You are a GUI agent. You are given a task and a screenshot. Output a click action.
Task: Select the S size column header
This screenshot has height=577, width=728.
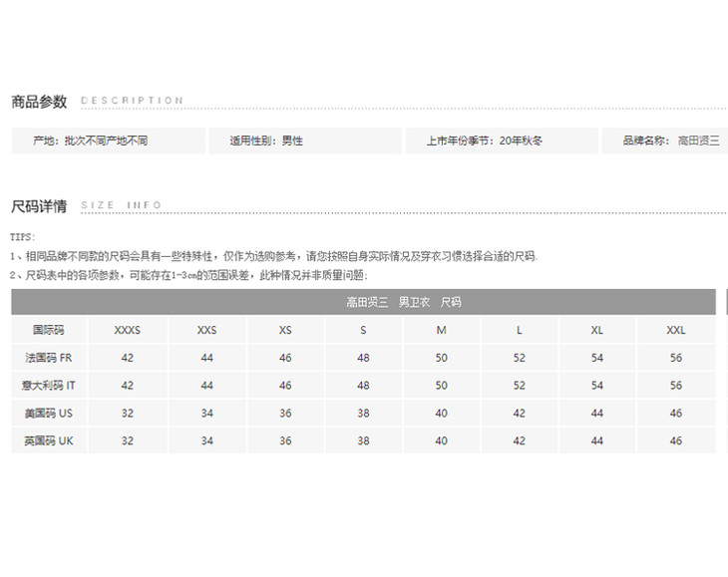pyautogui.click(x=363, y=330)
